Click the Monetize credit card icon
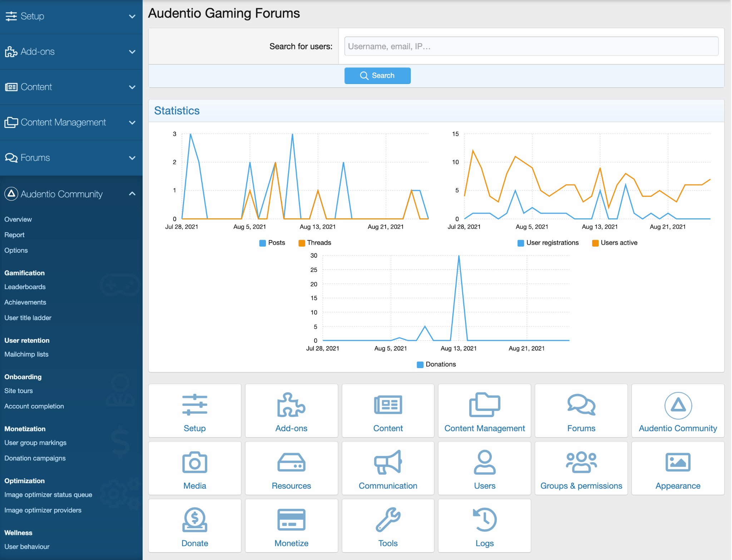This screenshot has height=560, width=732. 291,520
